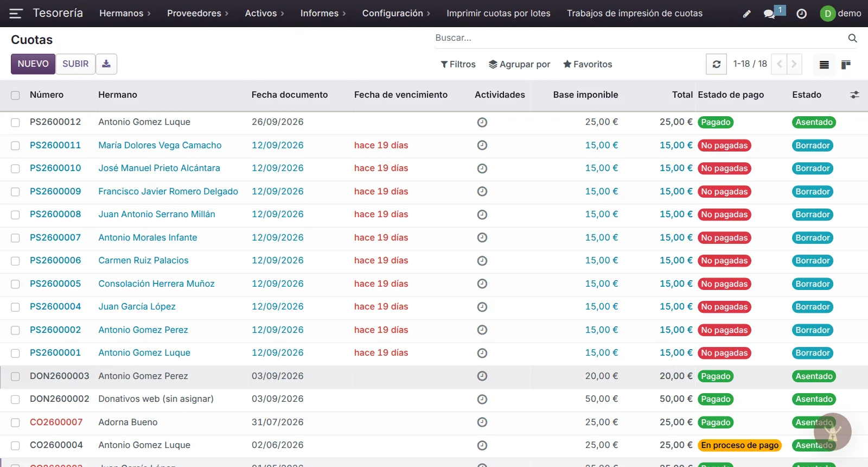Open the main apps menu hamburger icon
The image size is (868, 467).
click(x=16, y=14)
